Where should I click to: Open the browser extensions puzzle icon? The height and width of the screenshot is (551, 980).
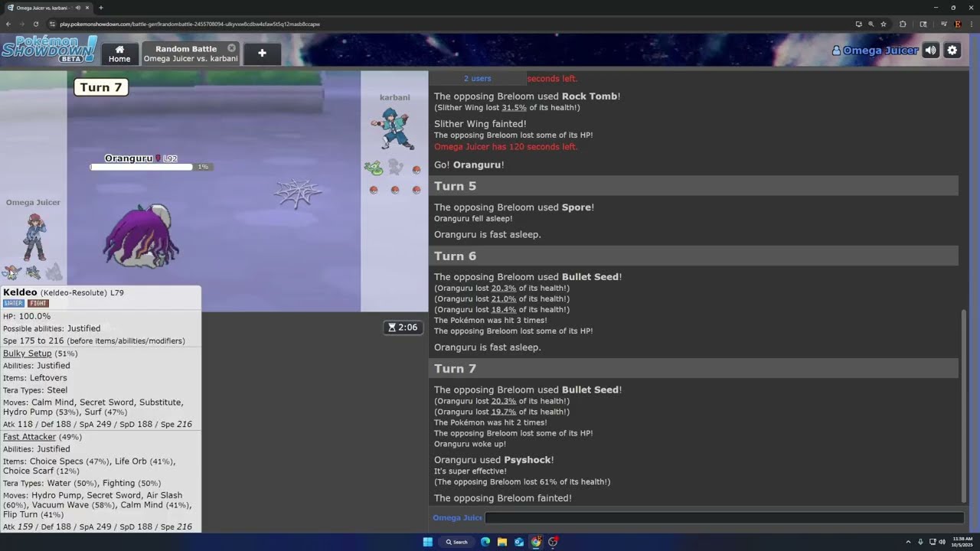903,24
